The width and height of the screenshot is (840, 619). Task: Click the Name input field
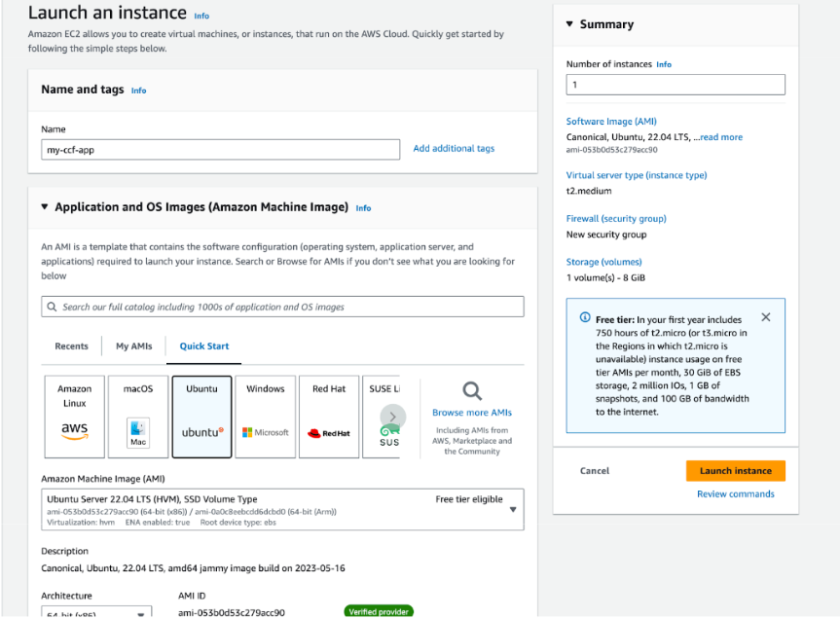tap(220, 149)
